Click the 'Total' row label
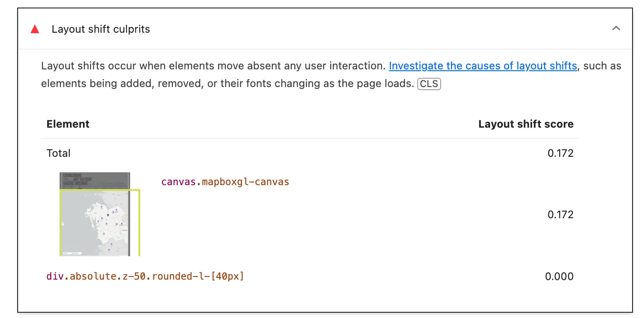Image resolution: width=644 pixels, height=318 pixels. (x=59, y=153)
